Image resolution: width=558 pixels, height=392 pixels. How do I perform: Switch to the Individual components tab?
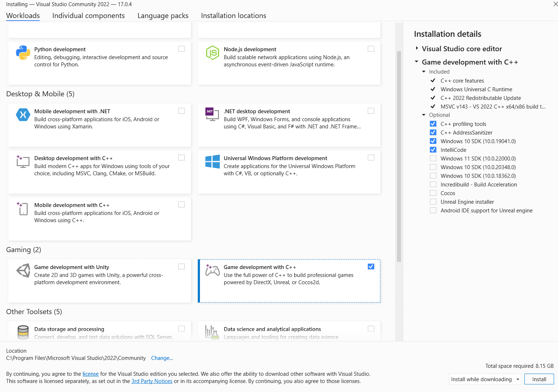pyautogui.click(x=88, y=16)
